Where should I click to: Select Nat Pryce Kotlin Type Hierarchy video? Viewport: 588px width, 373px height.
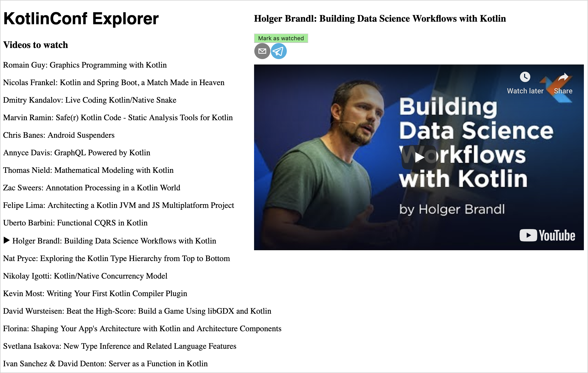[x=116, y=258]
